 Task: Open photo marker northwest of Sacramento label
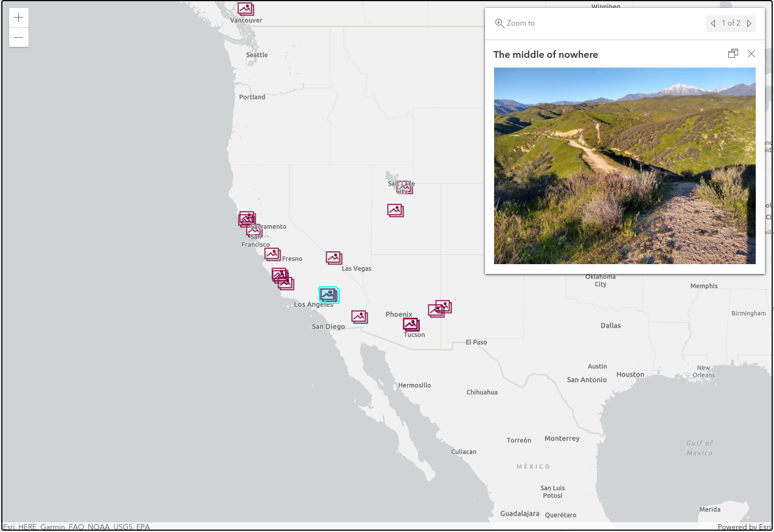tap(246, 218)
